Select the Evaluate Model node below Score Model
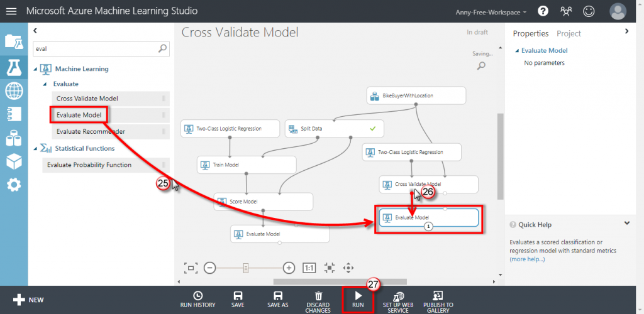The height and width of the screenshot is (314, 644). pyautogui.click(x=280, y=234)
